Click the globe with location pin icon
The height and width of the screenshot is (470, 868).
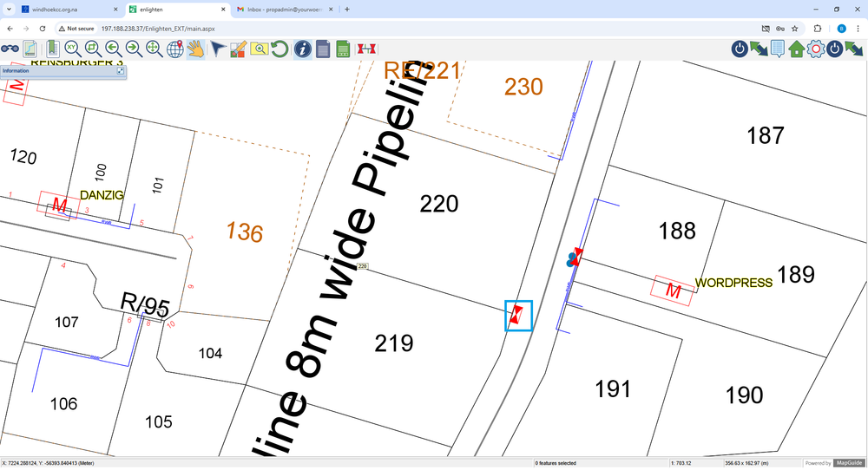click(174, 49)
